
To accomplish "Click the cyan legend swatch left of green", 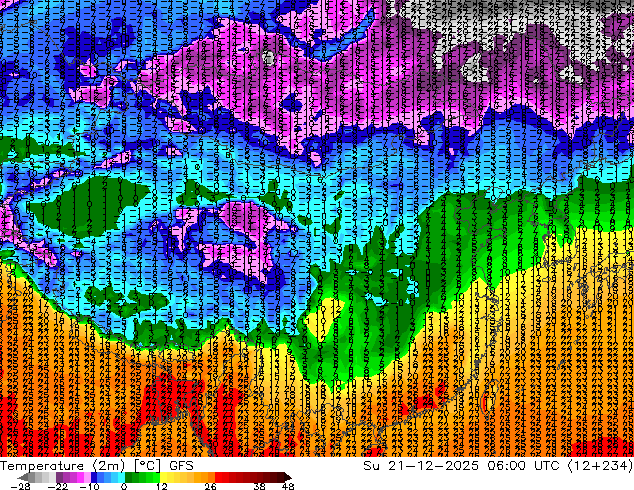I will point(121,477).
